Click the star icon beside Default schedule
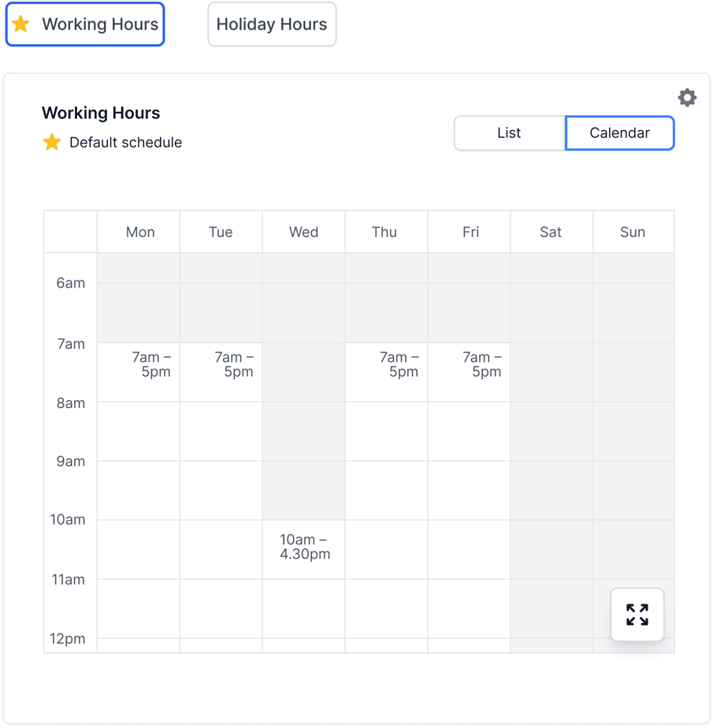 [x=52, y=143]
